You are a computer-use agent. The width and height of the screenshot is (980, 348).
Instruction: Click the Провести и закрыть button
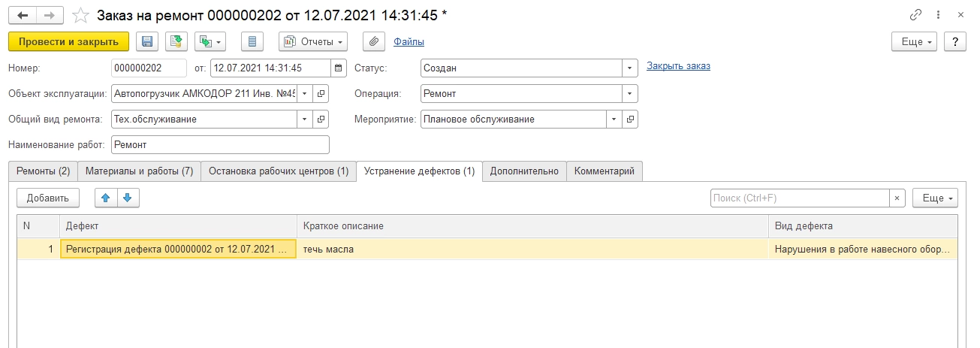68,41
